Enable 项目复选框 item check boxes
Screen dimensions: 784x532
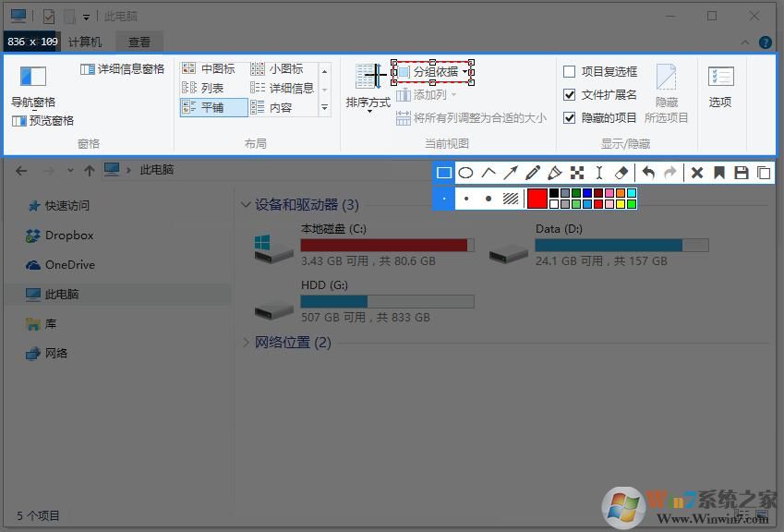570,70
